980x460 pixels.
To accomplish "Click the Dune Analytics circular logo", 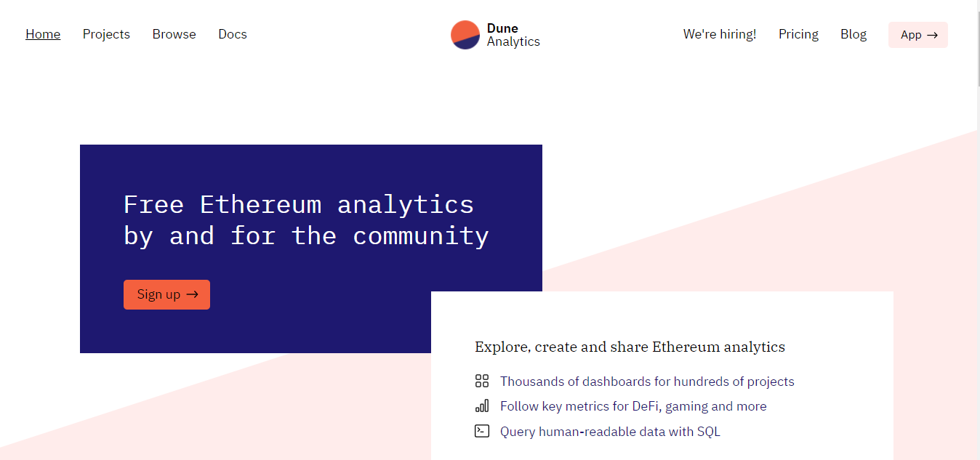I will tap(465, 35).
